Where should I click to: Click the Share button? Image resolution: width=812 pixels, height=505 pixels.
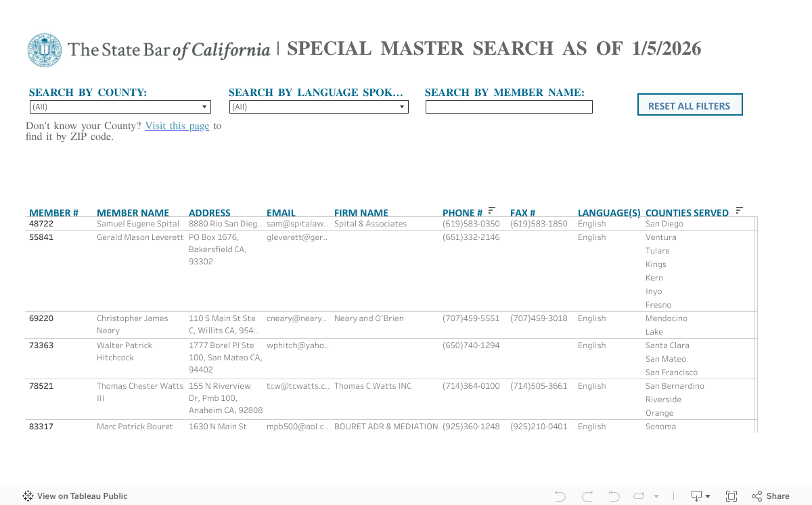point(770,496)
